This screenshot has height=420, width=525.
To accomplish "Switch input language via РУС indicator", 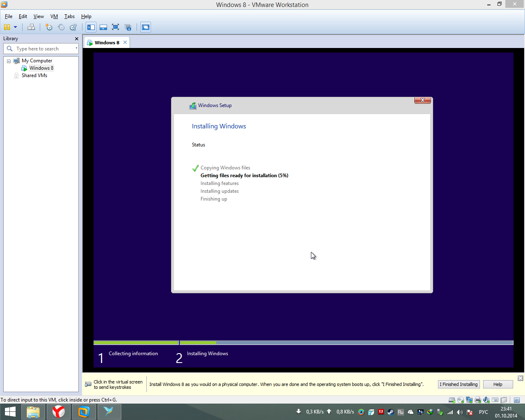I will [x=484, y=412].
